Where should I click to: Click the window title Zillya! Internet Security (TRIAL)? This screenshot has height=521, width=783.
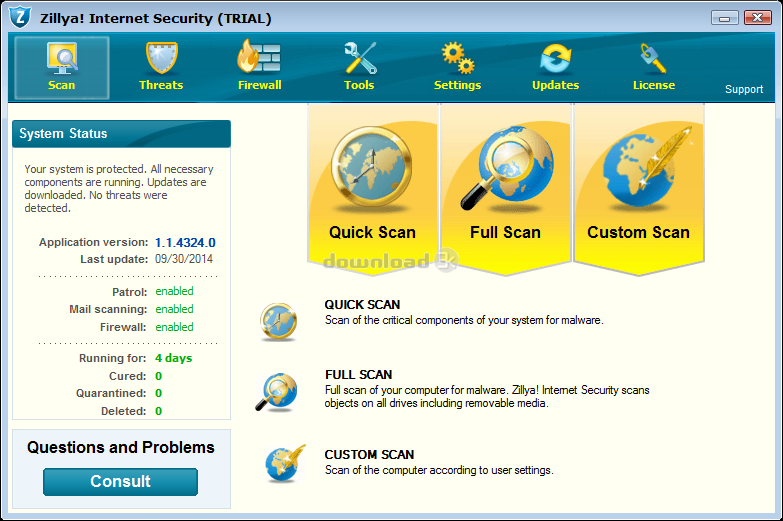(x=155, y=18)
